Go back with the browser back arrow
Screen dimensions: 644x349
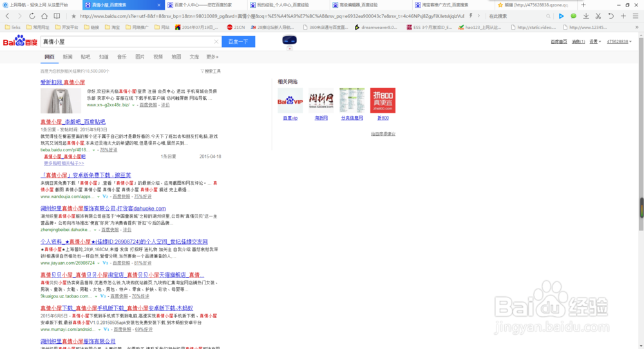pyautogui.click(x=7, y=16)
